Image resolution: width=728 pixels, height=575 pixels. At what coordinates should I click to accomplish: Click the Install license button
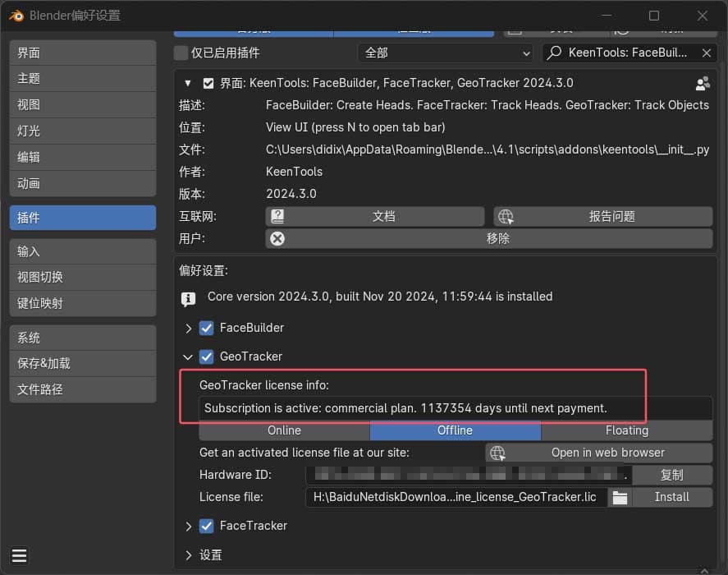[x=672, y=497]
